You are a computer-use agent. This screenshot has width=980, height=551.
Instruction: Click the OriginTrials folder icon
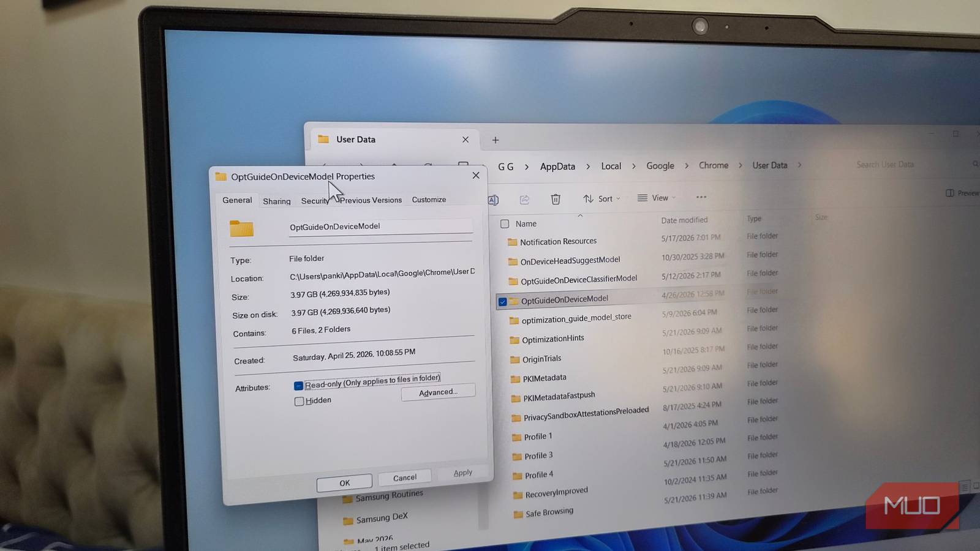[x=515, y=360]
